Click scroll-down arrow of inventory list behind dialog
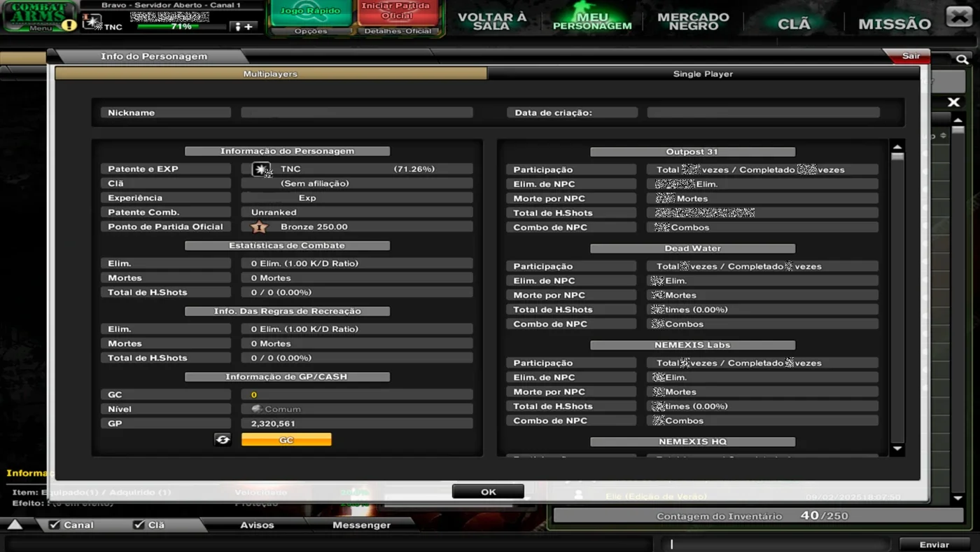980x552 pixels. pos(958,498)
